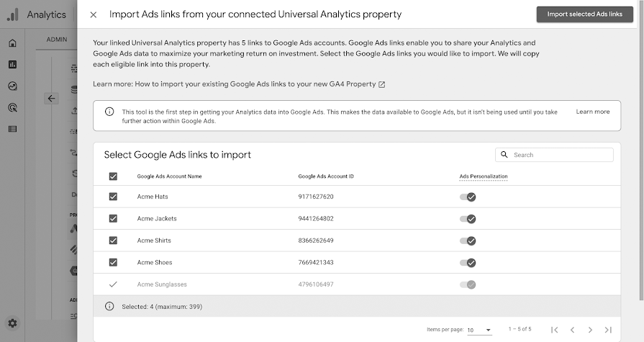Screen dimensions: 644x342
Task: Click the back arrow in Admin panel
Action: point(51,99)
